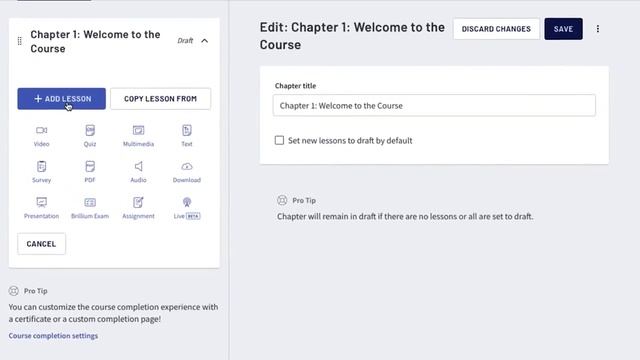Click the Copy Lesson From button

click(x=160, y=99)
